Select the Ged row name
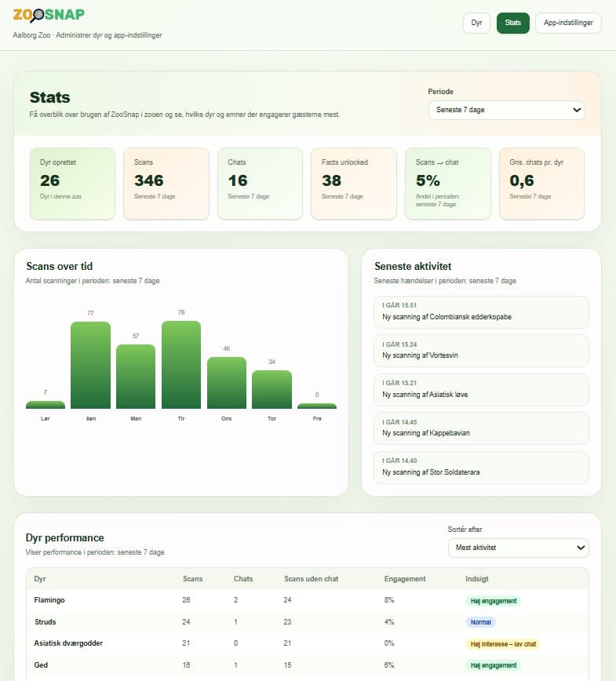This screenshot has width=616, height=681. click(41, 665)
